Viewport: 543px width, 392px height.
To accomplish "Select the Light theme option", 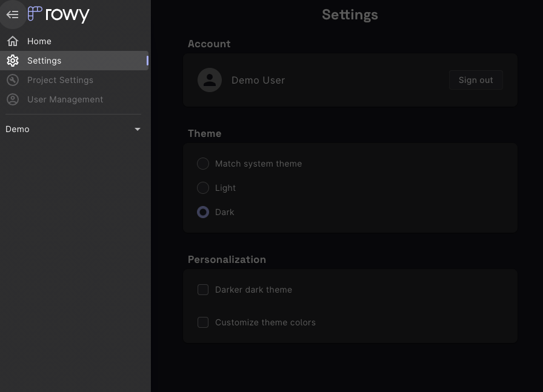I will 203,188.
